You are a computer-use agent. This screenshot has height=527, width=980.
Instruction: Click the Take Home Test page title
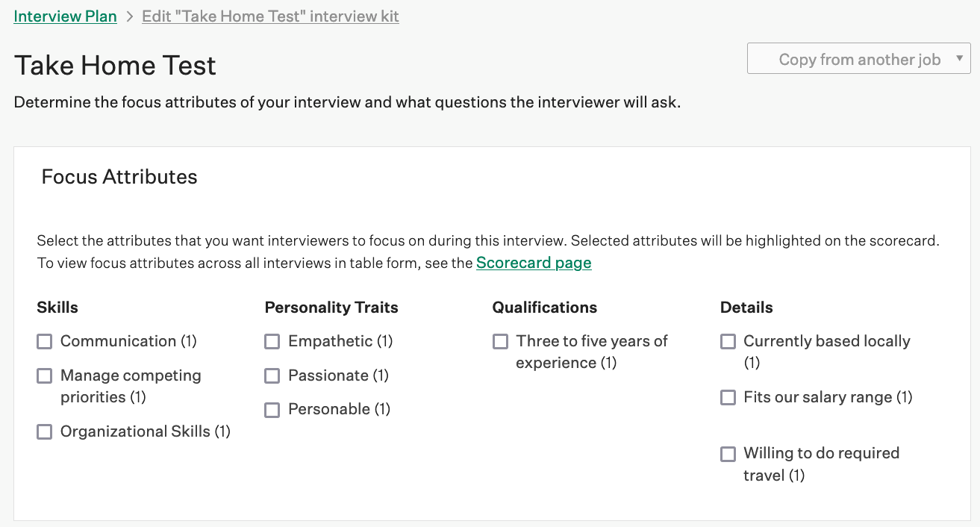[114, 66]
